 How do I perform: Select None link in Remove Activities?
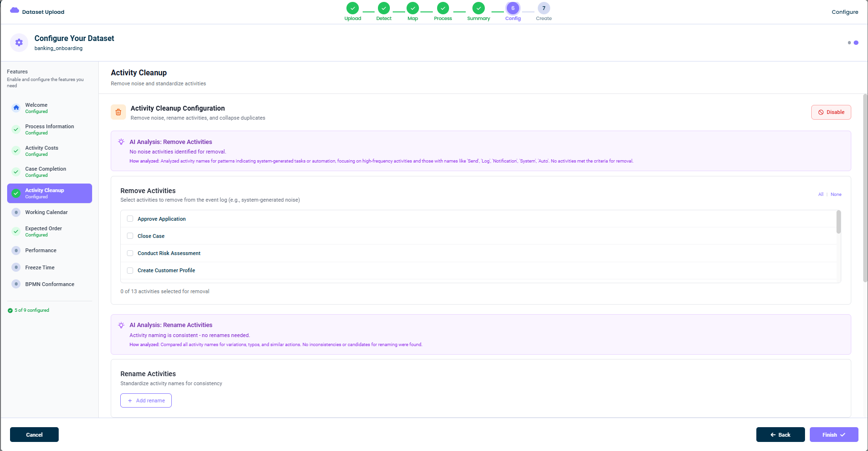tap(836, 195)
